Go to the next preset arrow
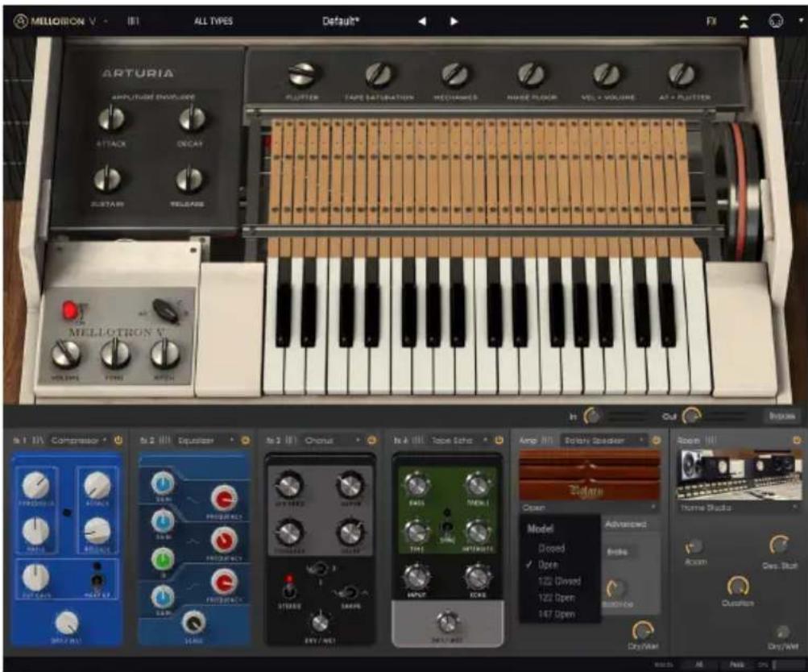Viewport: 808px width, 672px height. [x=454, y=21]
